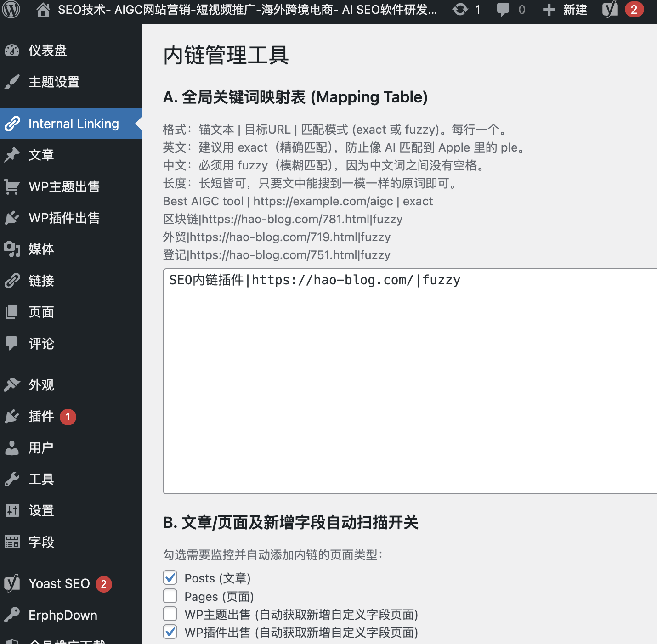The height and width of the screenshot is (644, 657).
Task: Disable WP插件出售 auto-scan checkbox
Action: point(170,632)
